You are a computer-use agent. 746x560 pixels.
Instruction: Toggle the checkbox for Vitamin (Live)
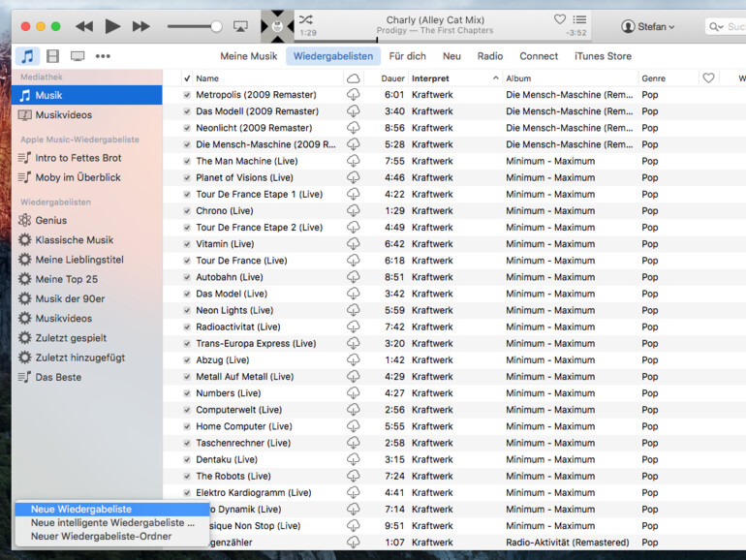tap(187, 244)
